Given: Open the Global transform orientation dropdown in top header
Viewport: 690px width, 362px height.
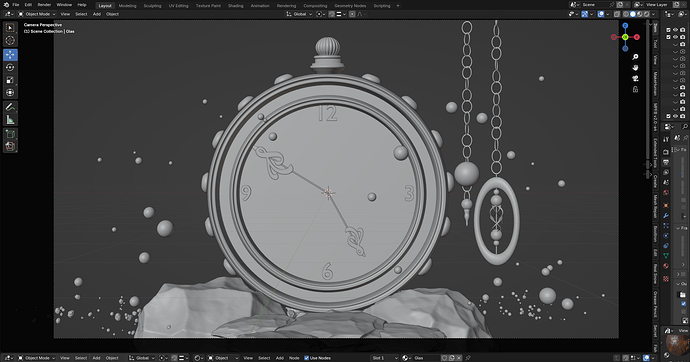Looking at the screenshot, I should (299, 14).
